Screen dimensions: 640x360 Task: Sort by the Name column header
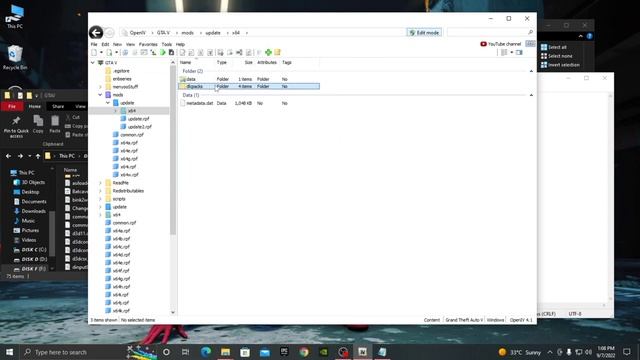point(186,62)
